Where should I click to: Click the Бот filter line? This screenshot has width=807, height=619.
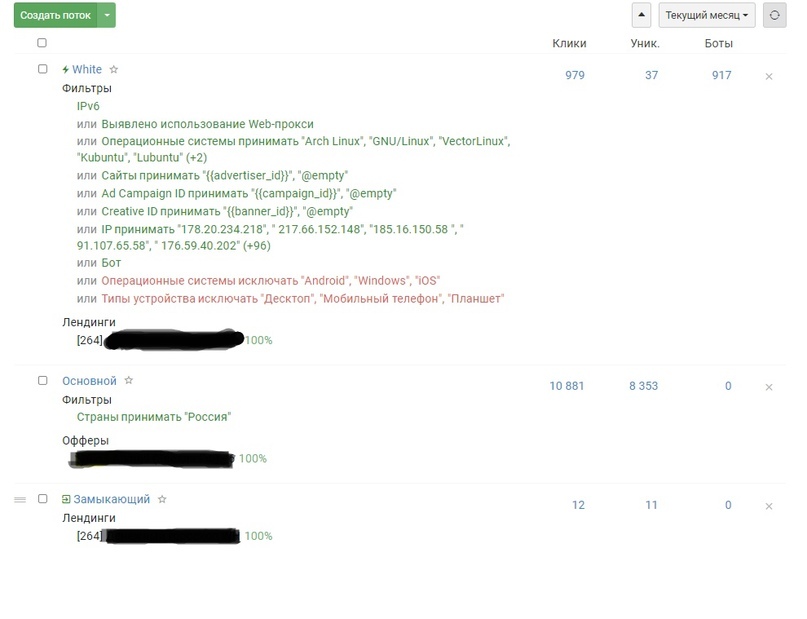point(111,263)
